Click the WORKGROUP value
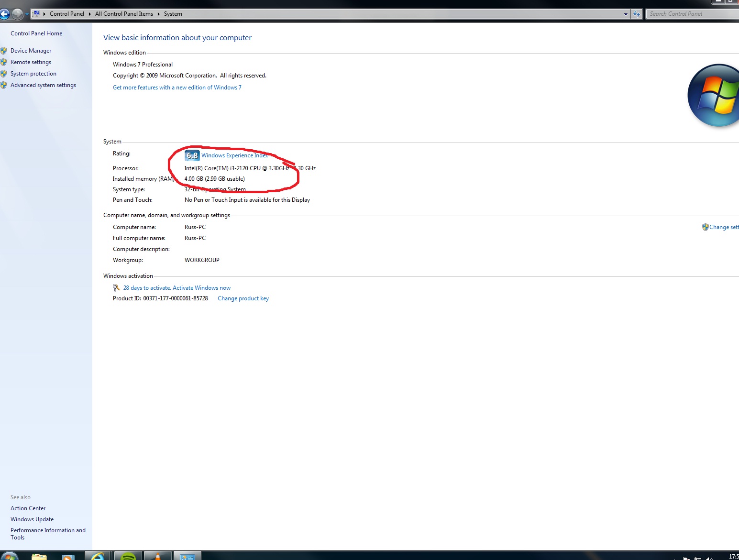The width and height of the screenshot is (739, 560). click(202, 260)
